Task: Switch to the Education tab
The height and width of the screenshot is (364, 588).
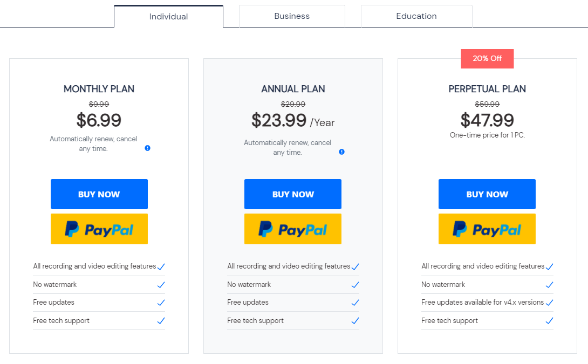Action: click(x=416, y=16)
